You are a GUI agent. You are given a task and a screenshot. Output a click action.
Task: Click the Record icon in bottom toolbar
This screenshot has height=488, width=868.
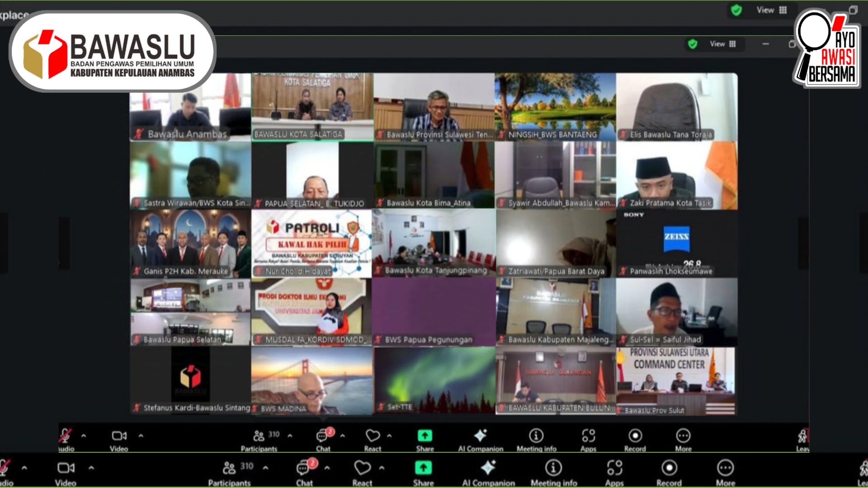[669, 468]
